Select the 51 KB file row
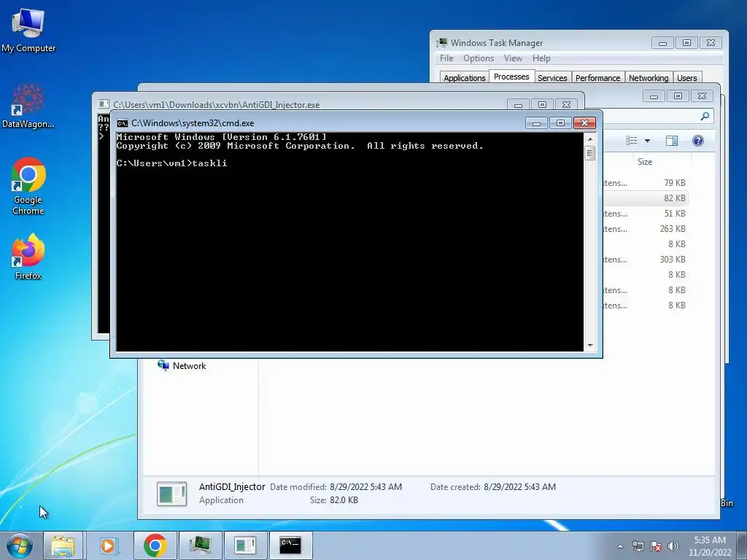Viewport: 747px width, 560px height. coord(646,214)
